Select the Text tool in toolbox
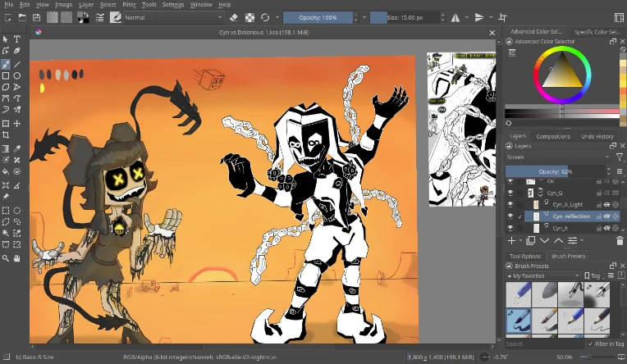The width and height of the screenshot is (627, 364). (16, 39)
